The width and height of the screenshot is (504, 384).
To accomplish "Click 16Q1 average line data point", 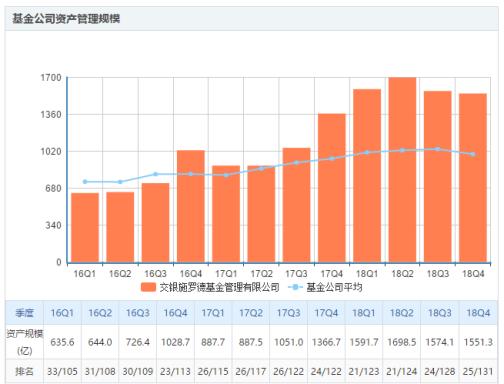I will point(85,182).
